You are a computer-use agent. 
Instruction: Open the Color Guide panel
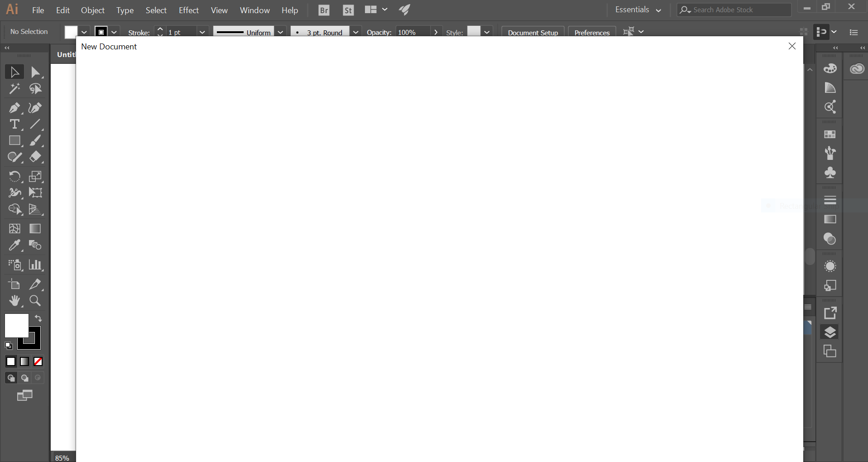point(830,88)
